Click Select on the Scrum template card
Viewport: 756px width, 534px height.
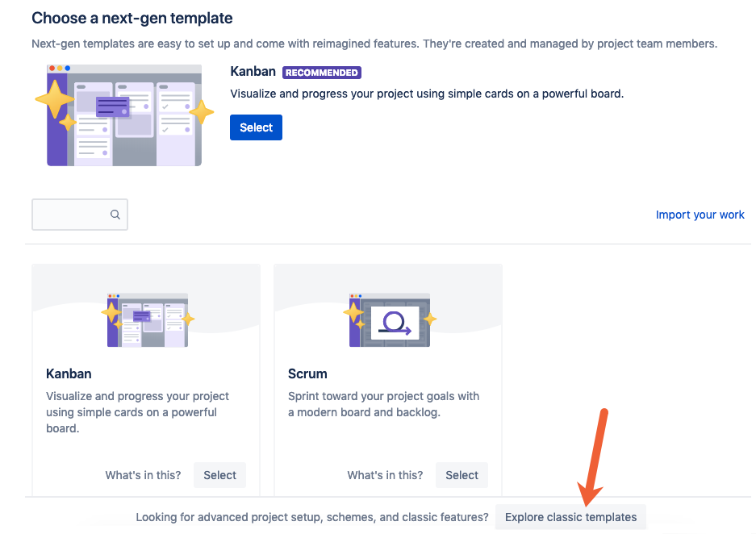click(462, 475)
